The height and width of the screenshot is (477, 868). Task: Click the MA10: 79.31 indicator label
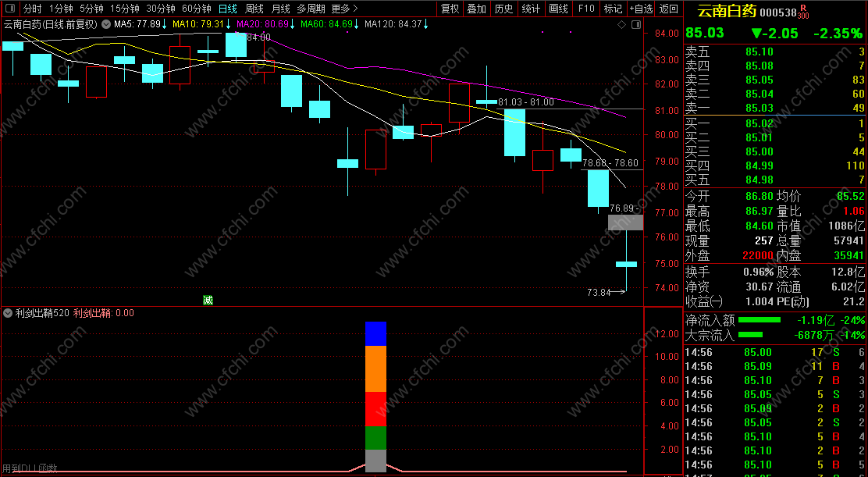tap(198, 24)
